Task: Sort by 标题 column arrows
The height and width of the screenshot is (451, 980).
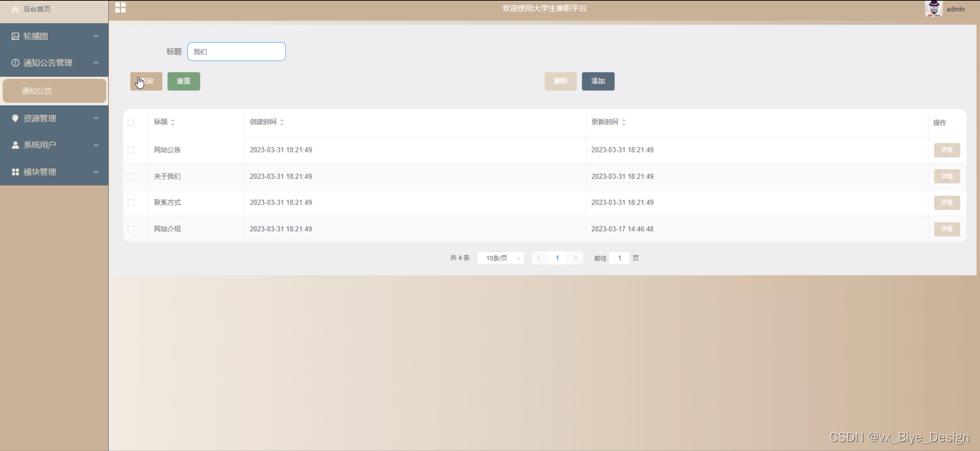Action: pos(172,122)
